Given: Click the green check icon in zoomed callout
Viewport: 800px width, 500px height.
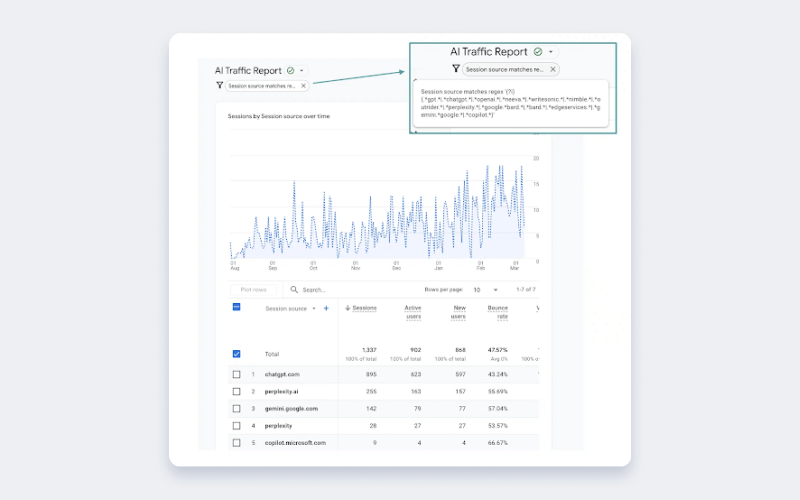Looking at the screenshot, I should [x=538, y=51].
